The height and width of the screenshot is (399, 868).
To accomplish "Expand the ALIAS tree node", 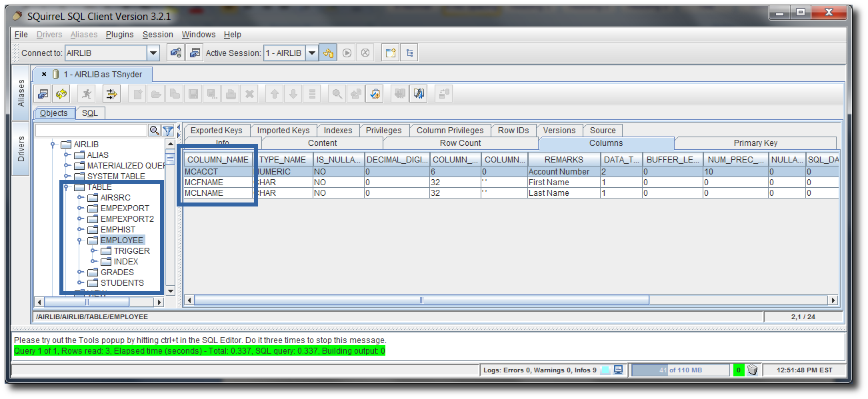I will click(67, 155).
